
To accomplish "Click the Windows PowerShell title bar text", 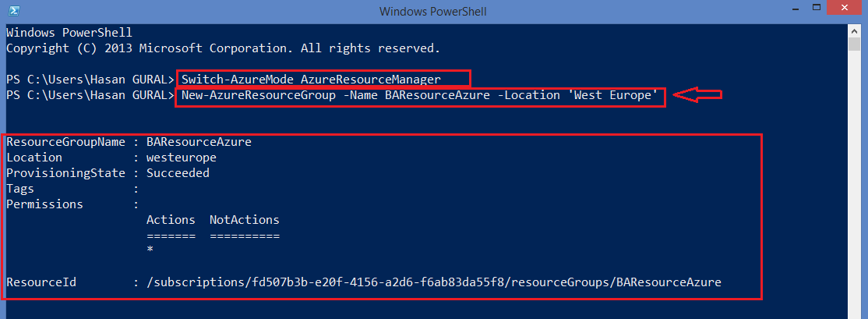I will (x=433, y=11).
